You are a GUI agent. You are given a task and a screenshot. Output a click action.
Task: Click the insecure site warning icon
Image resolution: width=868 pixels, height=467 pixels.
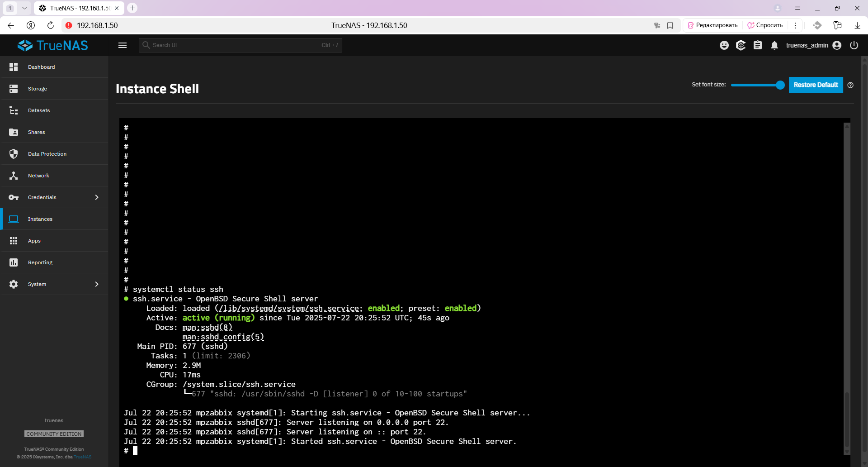69,25
